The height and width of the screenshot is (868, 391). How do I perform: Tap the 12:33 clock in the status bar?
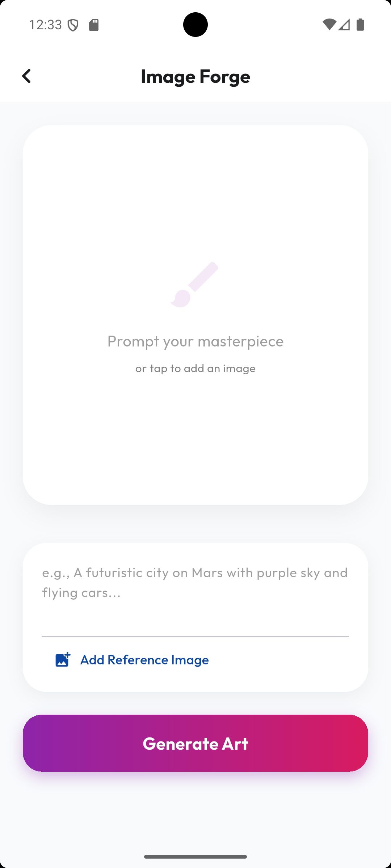[45, 25]
